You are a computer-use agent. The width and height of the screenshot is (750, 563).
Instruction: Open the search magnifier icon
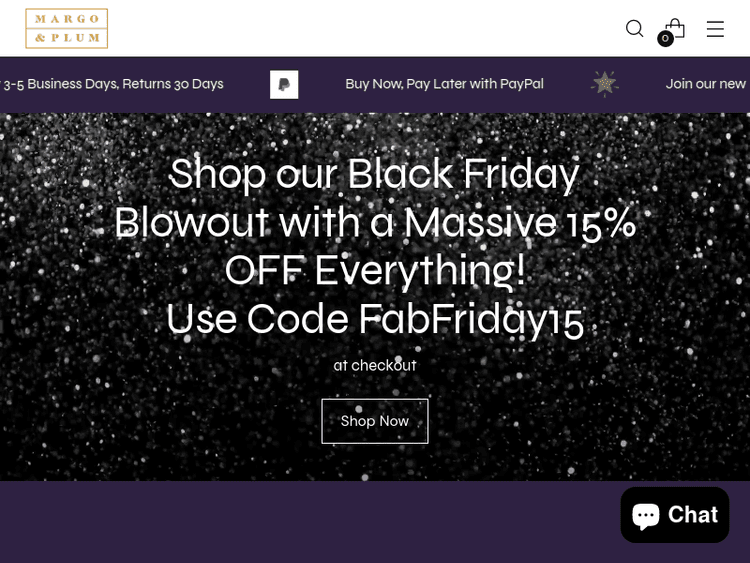[634, 28]
